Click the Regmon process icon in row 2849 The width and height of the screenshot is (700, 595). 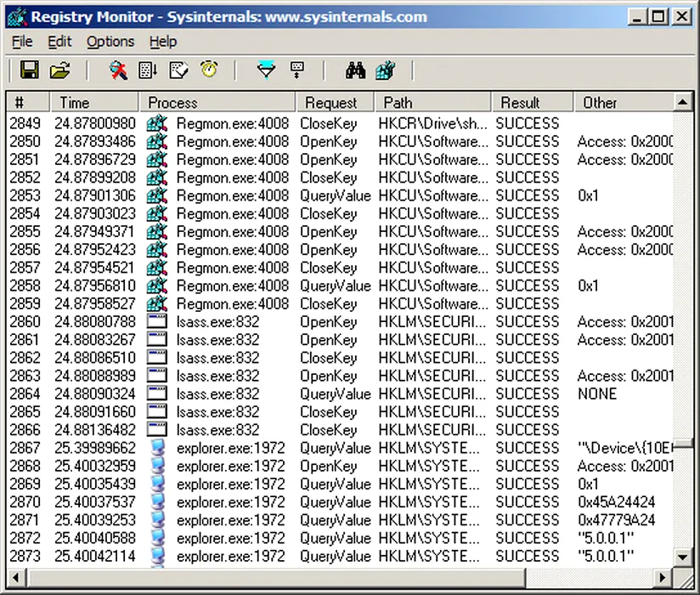(x=157, y=123)
